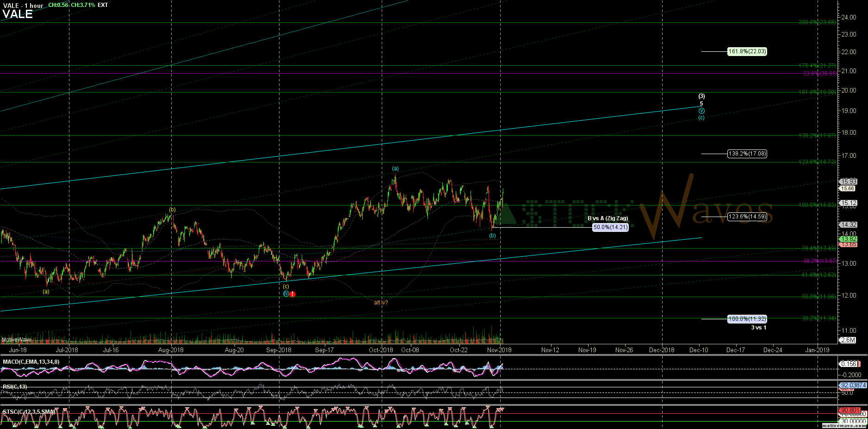The width and height of the screenshot is (868, 429).
Task: Select the yellow (c) label at September low
Action: [x=286, y=286]
